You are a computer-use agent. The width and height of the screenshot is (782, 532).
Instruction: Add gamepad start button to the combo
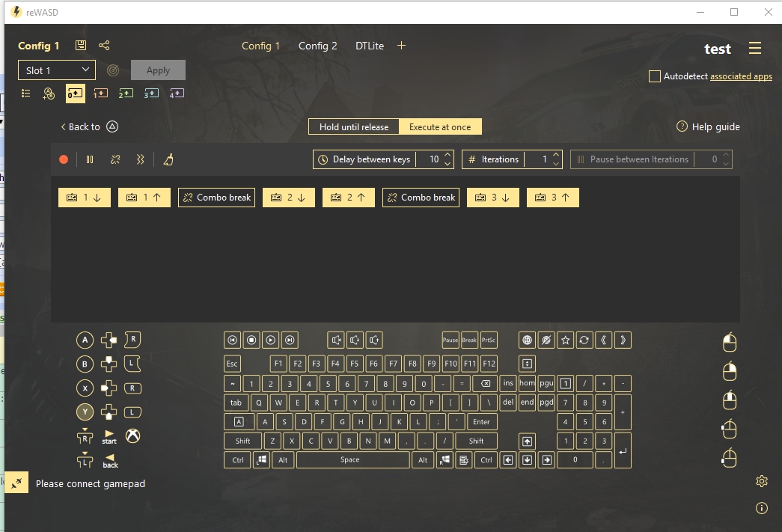(x=109, y=437)
